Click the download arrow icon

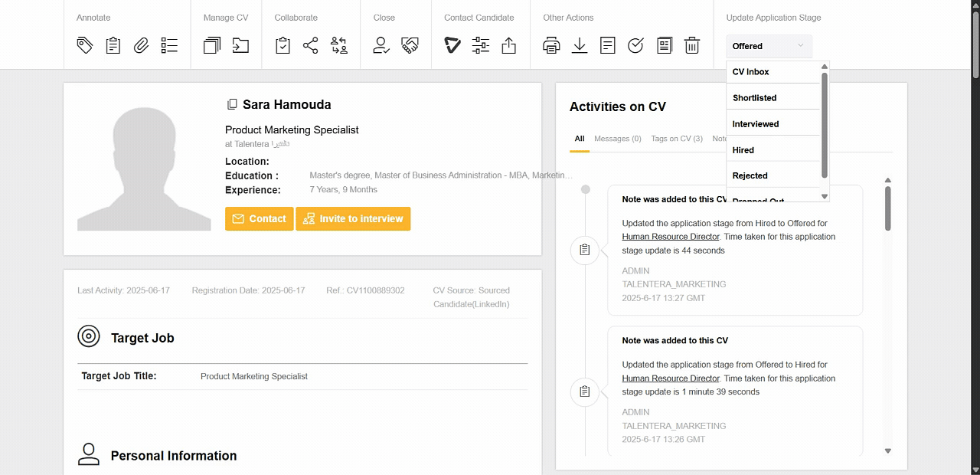point(580,46)
